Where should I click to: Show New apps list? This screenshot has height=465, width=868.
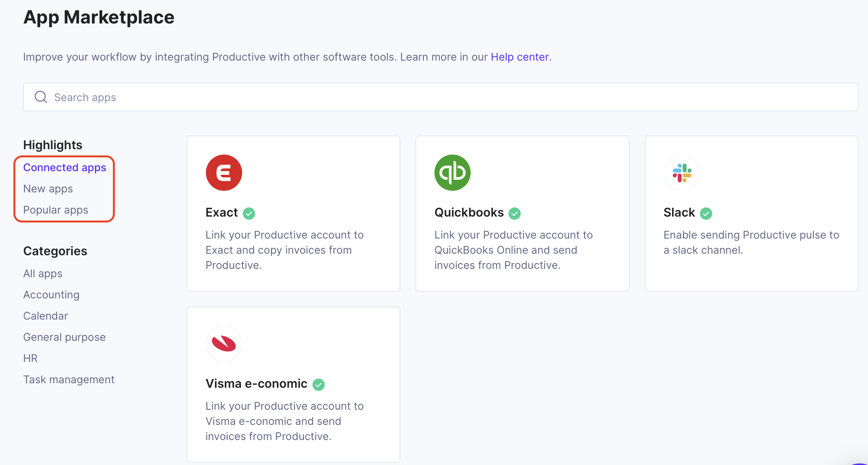[48, 189]
